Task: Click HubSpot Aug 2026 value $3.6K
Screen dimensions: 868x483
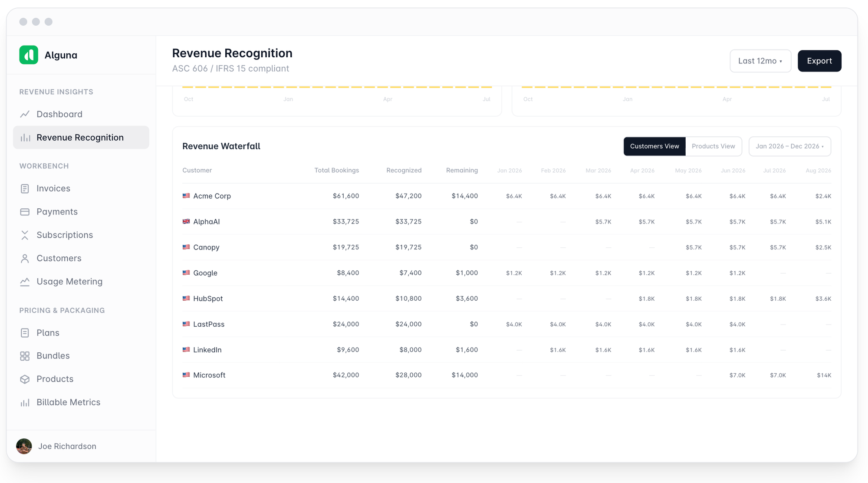Action: [823, 299]
